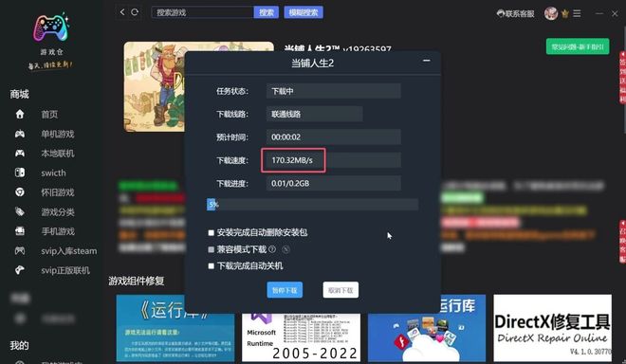Open the 运行库 repair thumbnail on the left
Viewport: 626px width, 364px height.
pos(175,328)
